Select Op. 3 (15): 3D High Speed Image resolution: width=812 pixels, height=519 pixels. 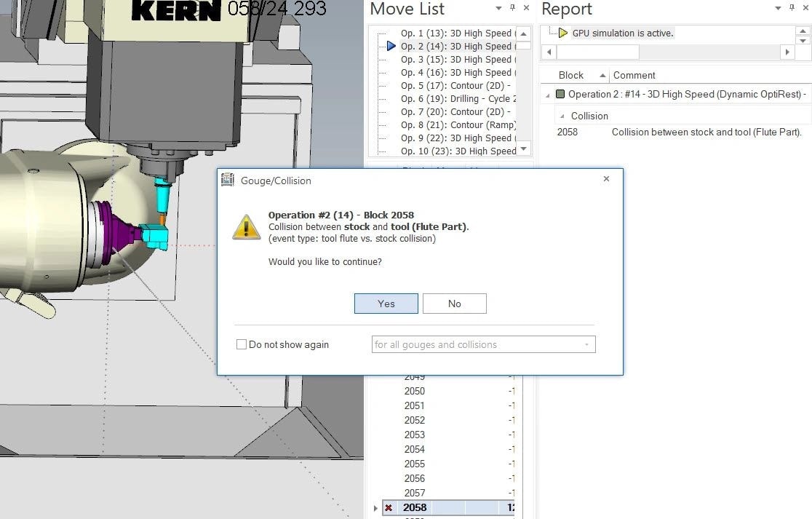458,60
